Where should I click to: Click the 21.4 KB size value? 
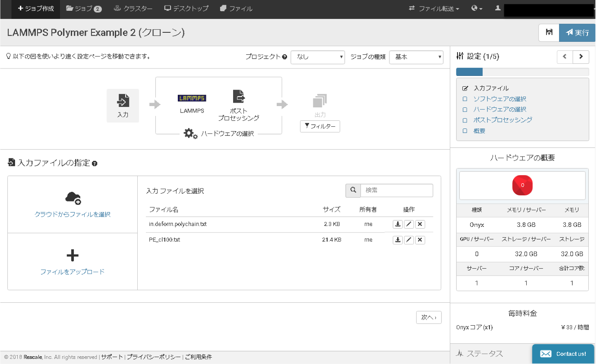332,240
